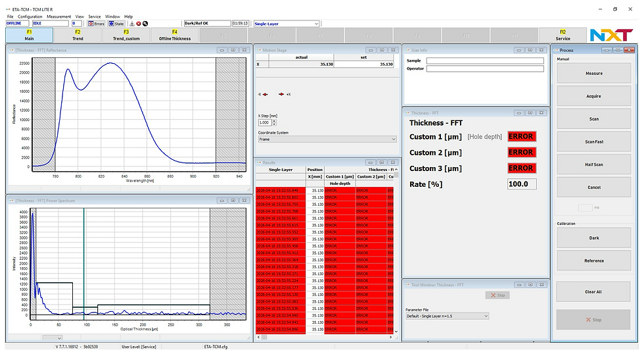Click the Clear All button
The height and width of the screenshot is (354, 644).
click(x=593, y=292)
